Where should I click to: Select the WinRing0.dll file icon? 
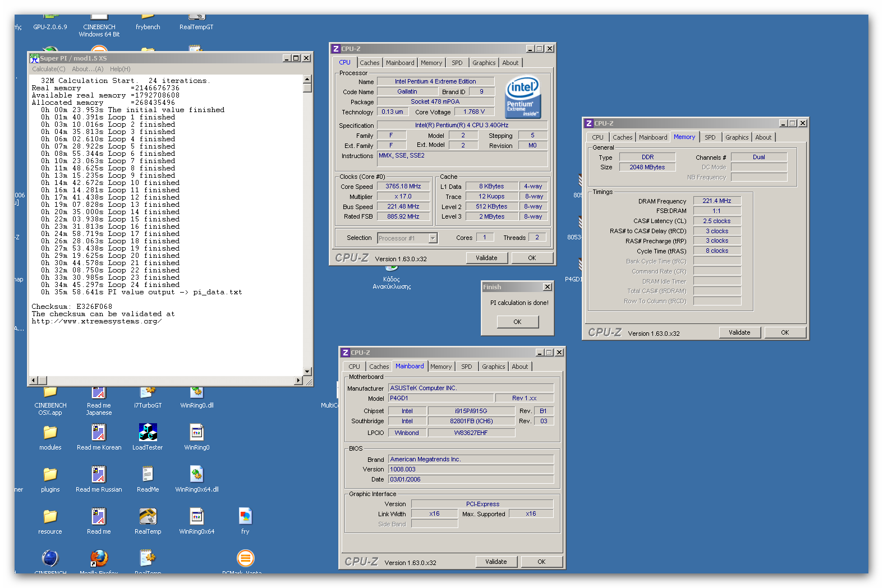pyautogui.click(x=196, y=392)
